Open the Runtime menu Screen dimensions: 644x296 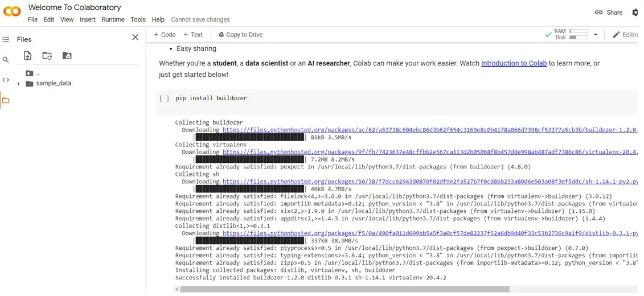(x=113, y=19)
